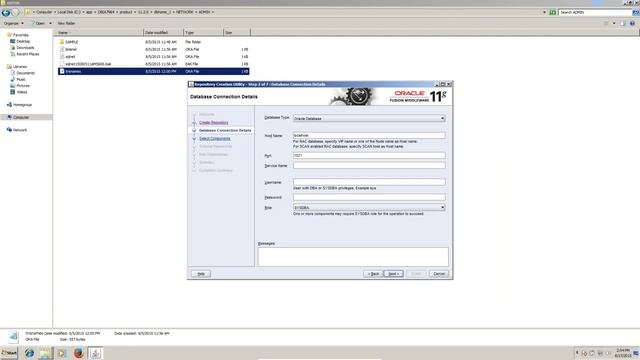Open the Organize menu in Explorer
The image size is (640, 360).
pos(13,23)
